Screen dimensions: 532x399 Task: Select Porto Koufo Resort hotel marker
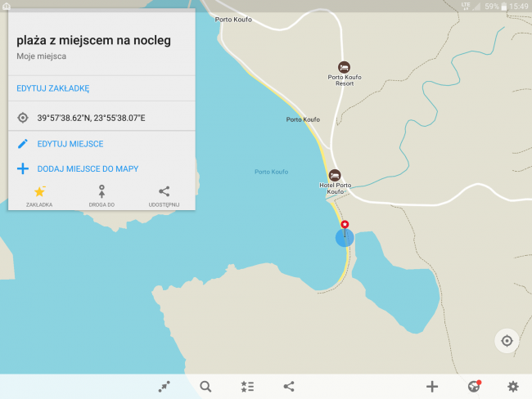(x=344, y=67)
